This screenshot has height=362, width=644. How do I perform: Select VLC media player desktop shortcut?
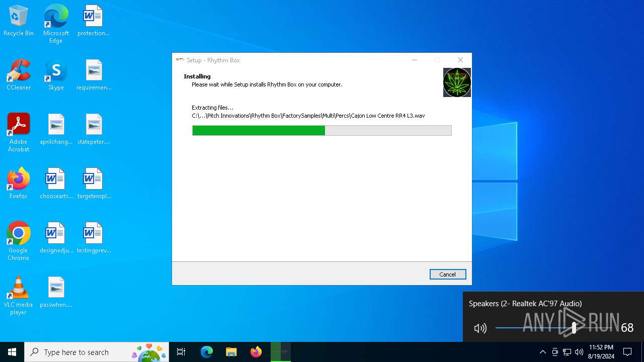pyautogui.click(x=19, y=296)
